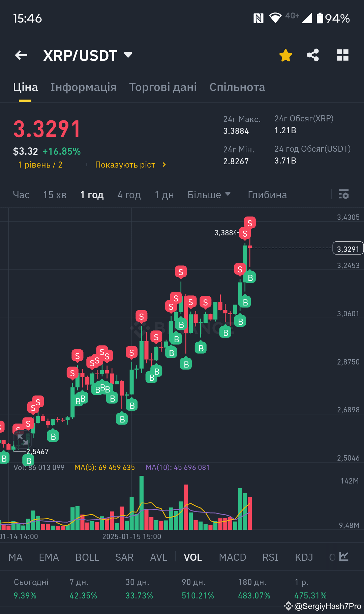Expand the XRP/USDT pair dropdown
Screen dimensions: 364x614
tap(128, 55)
